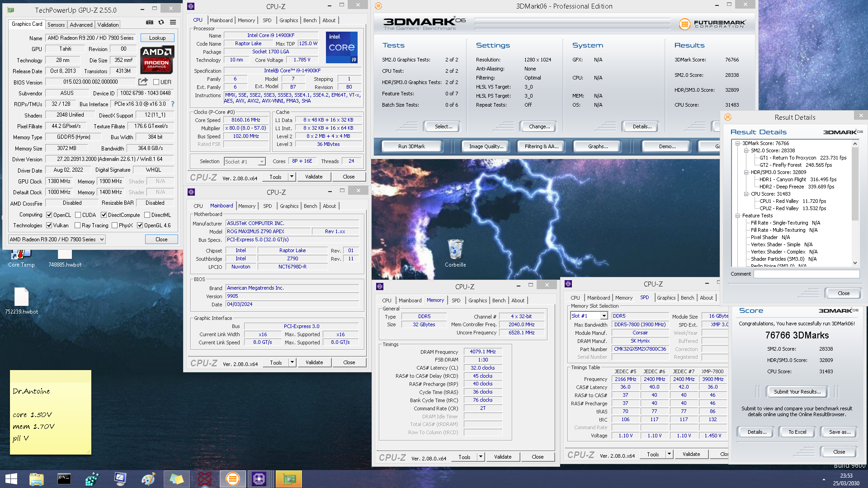Click the GPU-Z screenshot camera icon

(x=150, y=22)
